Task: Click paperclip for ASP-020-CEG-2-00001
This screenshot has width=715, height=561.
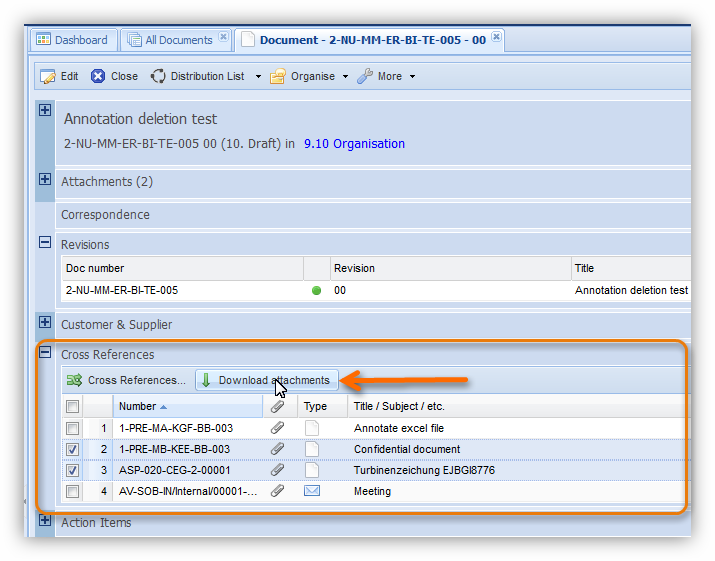Action: point(277,470)
